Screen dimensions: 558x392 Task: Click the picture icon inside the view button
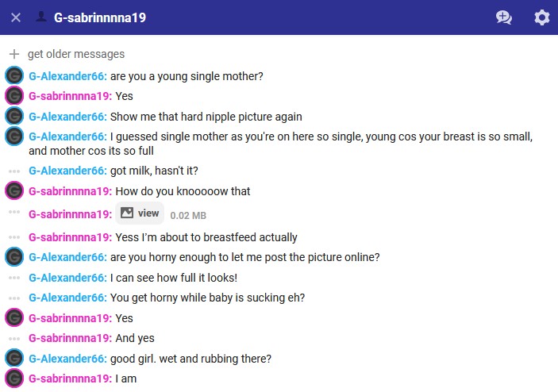coord(127,213)
